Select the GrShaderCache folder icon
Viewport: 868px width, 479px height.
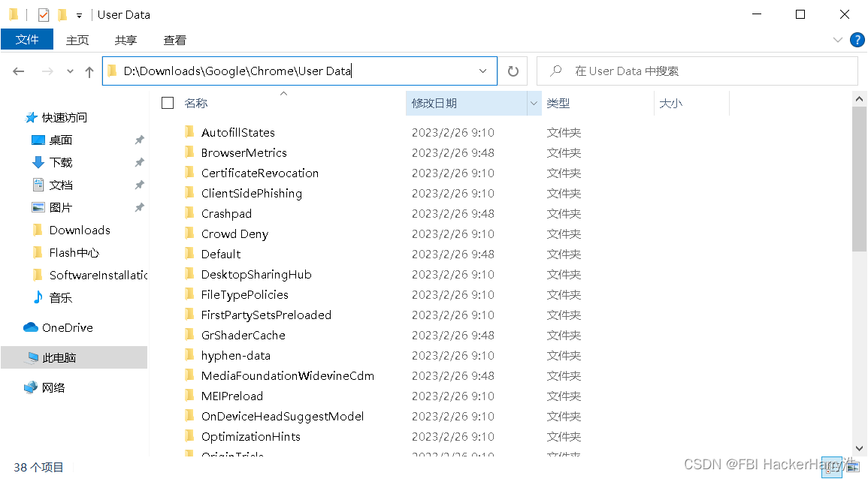coord(189,335)
